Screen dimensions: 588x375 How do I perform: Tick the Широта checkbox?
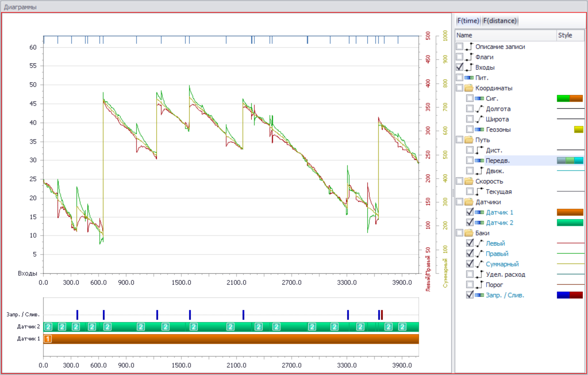tap(470, 119)
